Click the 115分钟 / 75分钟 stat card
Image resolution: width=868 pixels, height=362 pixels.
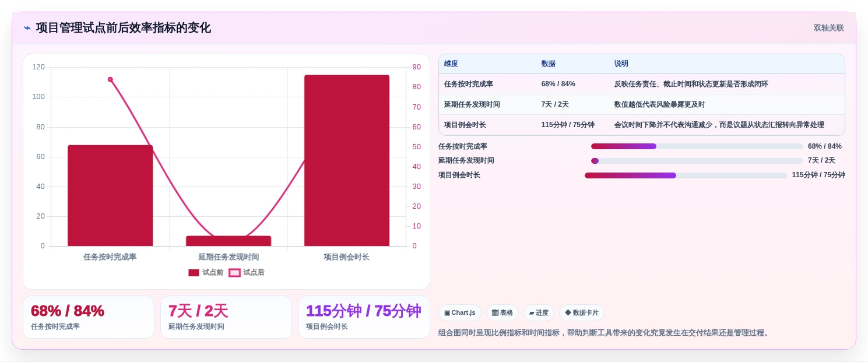click(x=364, y=317)
